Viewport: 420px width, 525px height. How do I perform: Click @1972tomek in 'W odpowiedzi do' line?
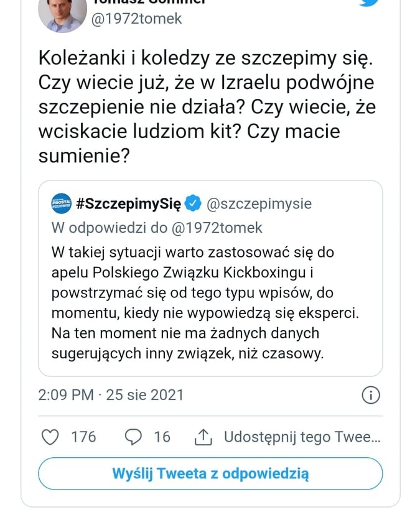216,228
